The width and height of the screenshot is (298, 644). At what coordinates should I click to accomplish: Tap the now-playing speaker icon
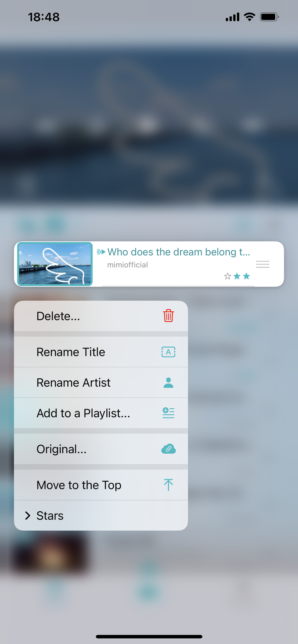tap(101, 252)
